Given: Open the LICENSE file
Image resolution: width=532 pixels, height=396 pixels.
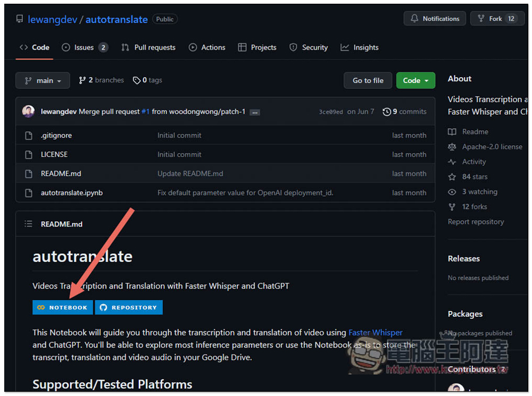Looking at the screenshot, I should tap(54, 154).
